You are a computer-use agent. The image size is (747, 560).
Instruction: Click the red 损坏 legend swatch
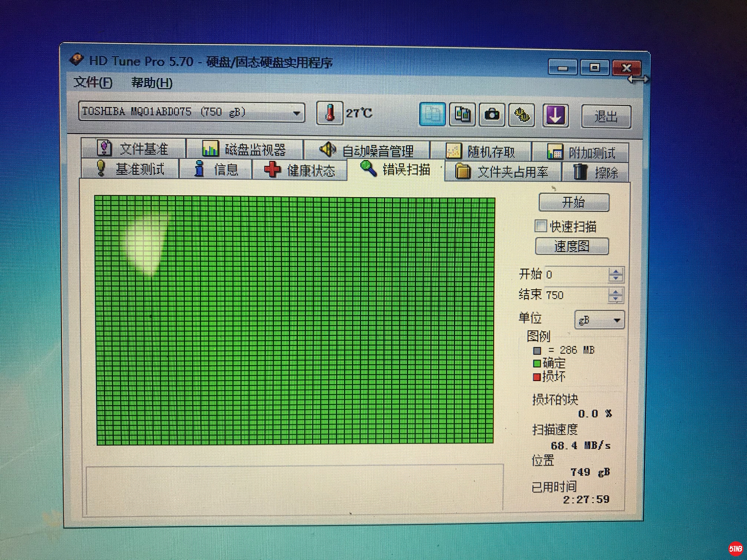click(x=537, y=377)
